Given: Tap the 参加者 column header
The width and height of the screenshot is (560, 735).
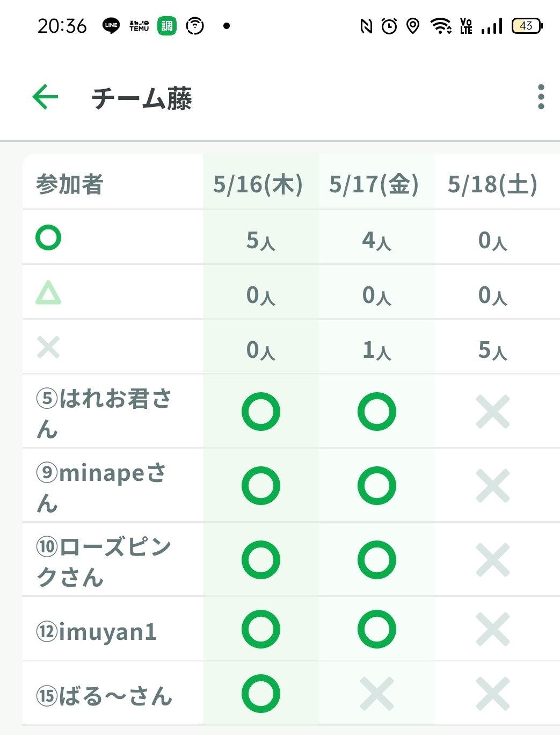Looking at the screenshot, I should pos(70,184).
